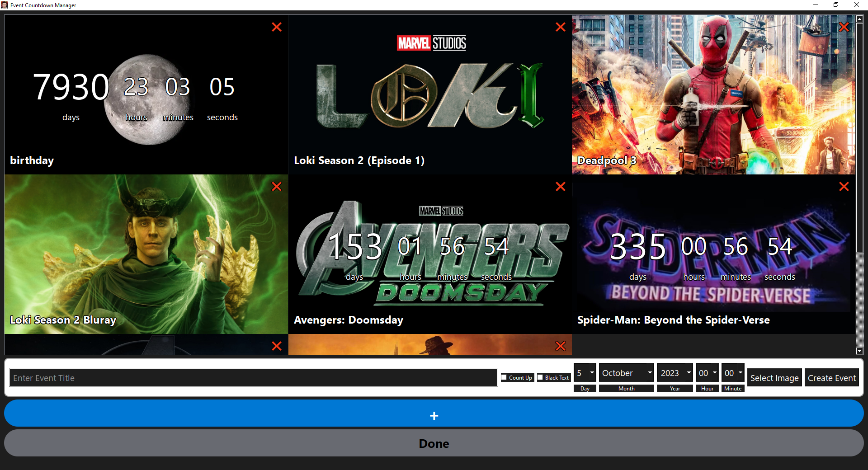Click the event list scroll down arrow
Viewport: 868px width, 470px height.
859,351
